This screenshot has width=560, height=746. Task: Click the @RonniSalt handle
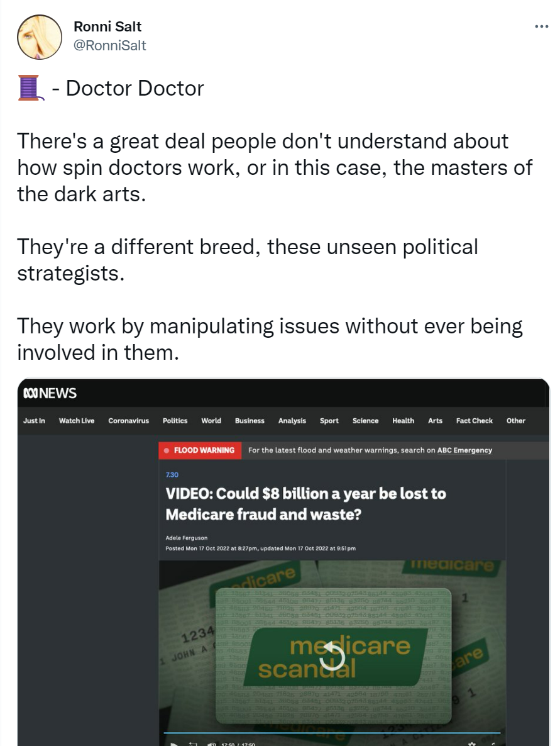click(110, 45)
